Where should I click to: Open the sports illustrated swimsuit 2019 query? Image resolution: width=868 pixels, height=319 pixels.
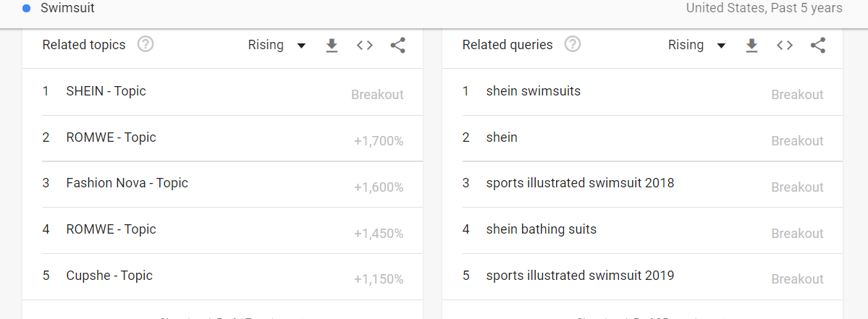pos(643,276)
